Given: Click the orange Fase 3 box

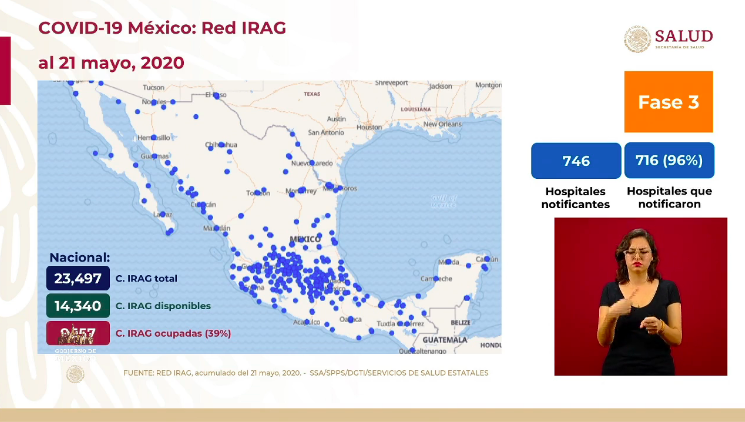Looking at the screenshot, I should tap(668, 102).
